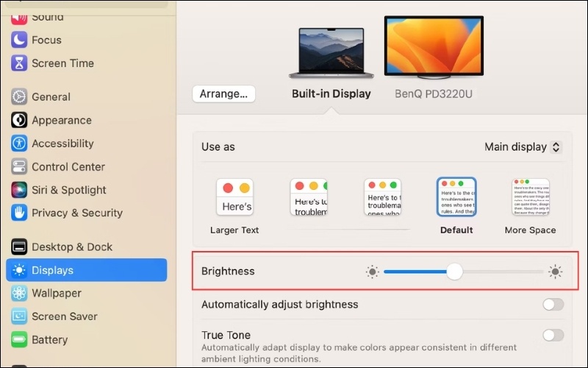Choose the Default resolution option
Image resolution: width=588 pixels, height=368 pixels.
pyautogui.click(x=456, y=197)
